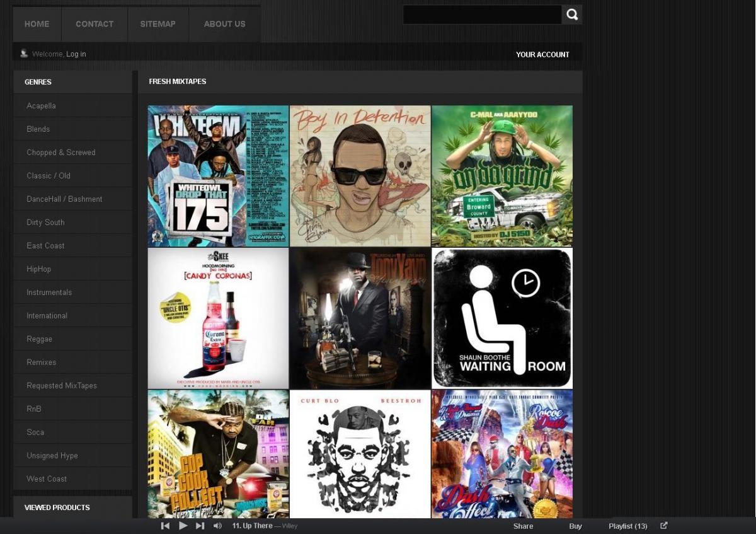Open the Boy In Detention mixtape cover

click(x=360, y=176)
